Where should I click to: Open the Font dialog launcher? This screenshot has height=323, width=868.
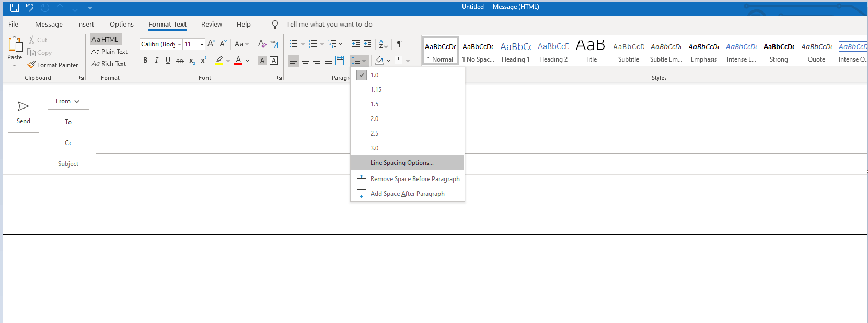coord(280,78)
